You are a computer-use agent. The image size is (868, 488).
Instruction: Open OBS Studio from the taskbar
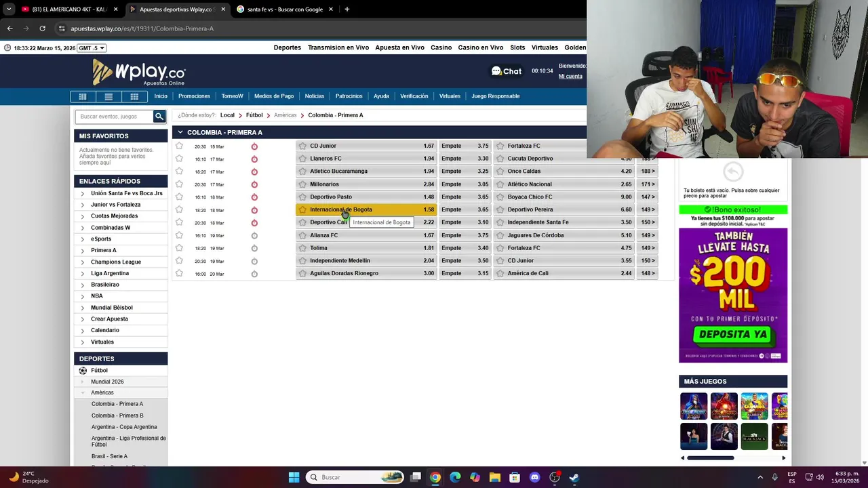(555, 477)
